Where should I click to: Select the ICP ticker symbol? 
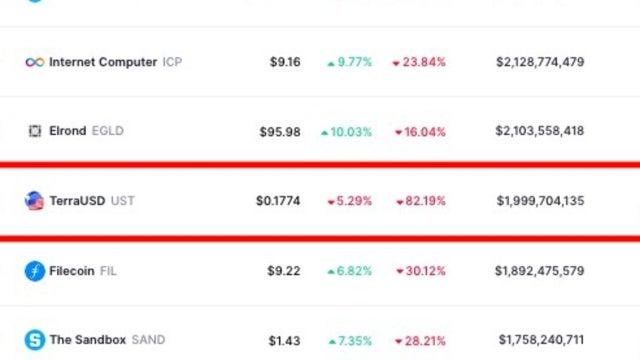[x=172, y=62]
